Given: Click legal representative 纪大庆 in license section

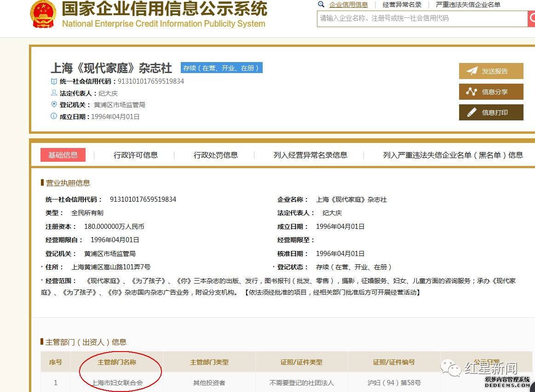Looking at the screenshot, I should (x=332, y=213).
